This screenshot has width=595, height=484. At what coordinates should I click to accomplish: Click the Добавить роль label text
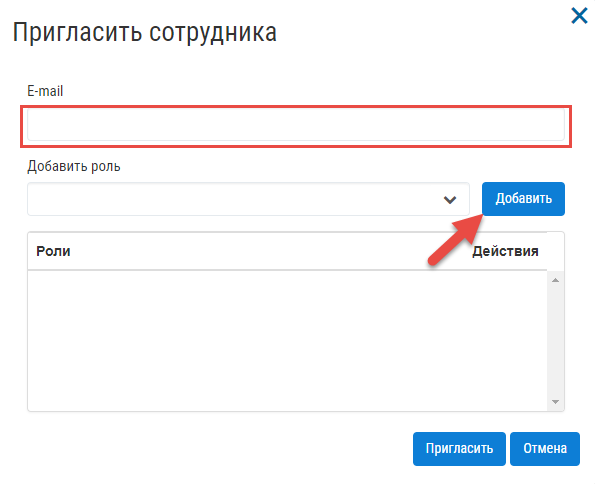point(74,166)
